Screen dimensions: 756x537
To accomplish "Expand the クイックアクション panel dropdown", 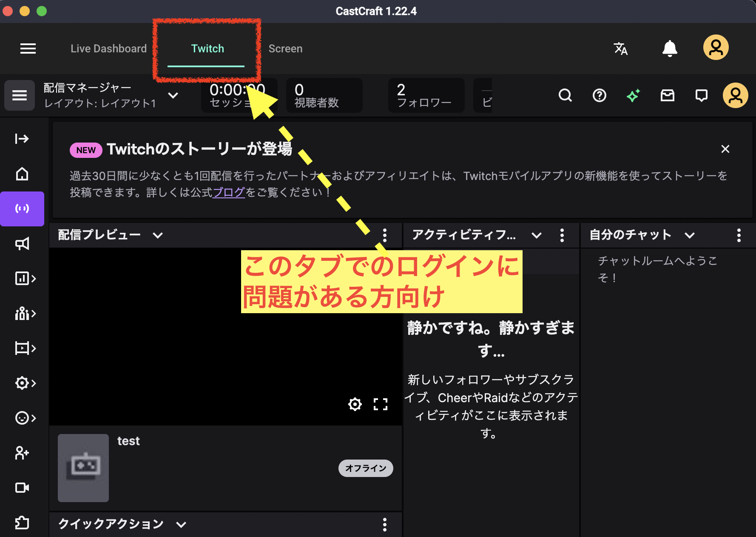I will (x=181, y=524).
